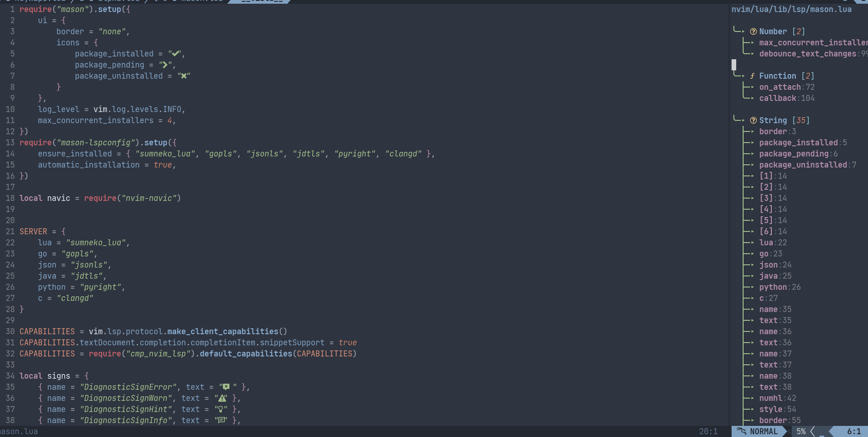Click automatic_installation on line 15

[x=88, y=165]
